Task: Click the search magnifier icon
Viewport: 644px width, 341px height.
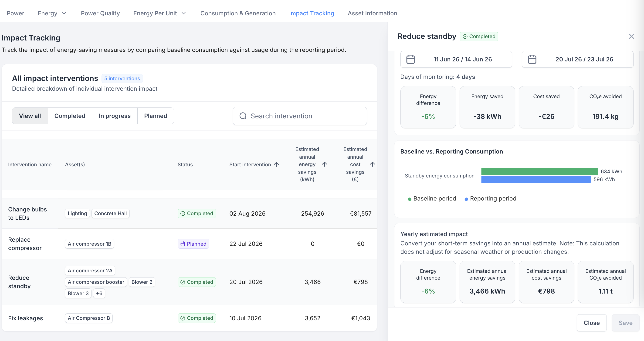Action: coord(243,116)
